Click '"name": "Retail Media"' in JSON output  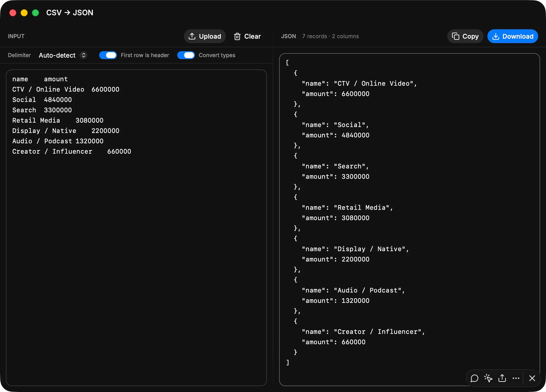pos(347,208)
